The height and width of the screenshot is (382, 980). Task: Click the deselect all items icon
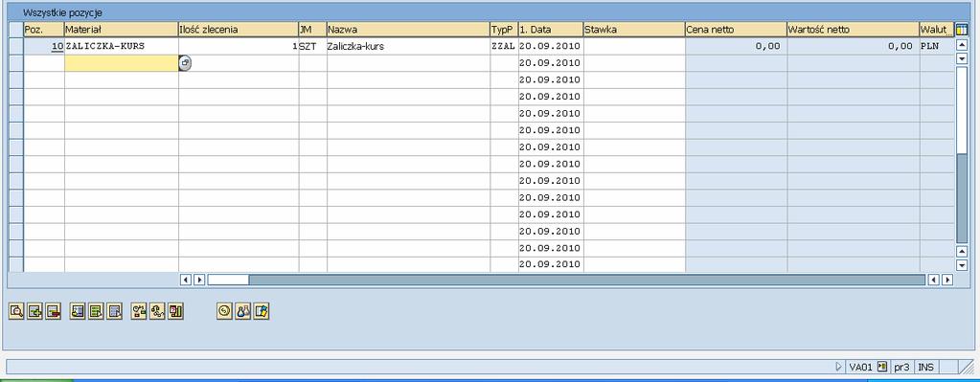pos(114,311)
